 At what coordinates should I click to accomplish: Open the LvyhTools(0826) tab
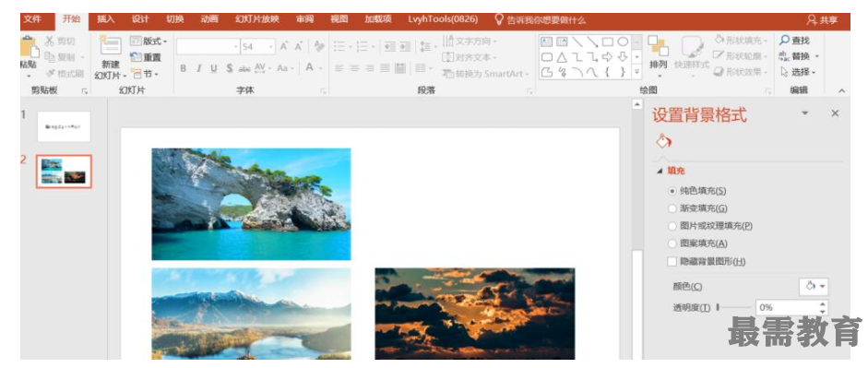[x=443, y=19]
